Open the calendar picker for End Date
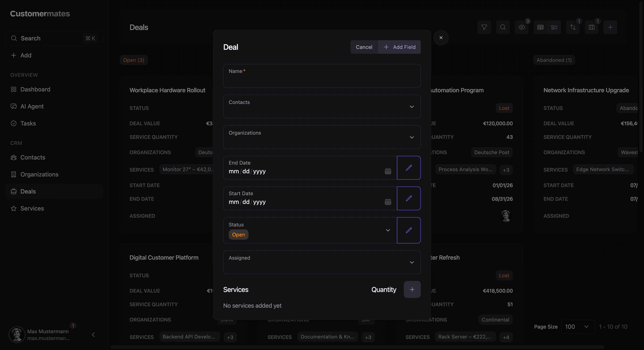Screen dimensions: 644x350 (388, 171)
